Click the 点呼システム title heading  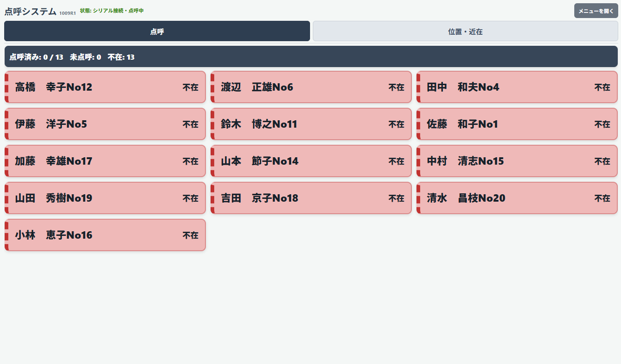click(31, 12)
